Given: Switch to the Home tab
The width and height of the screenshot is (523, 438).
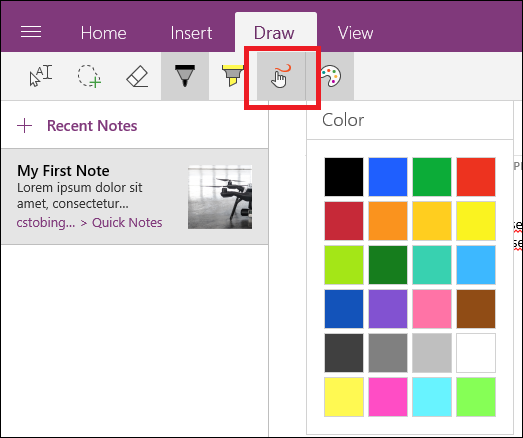Looking at the screenshot, I should click(103, 33).
